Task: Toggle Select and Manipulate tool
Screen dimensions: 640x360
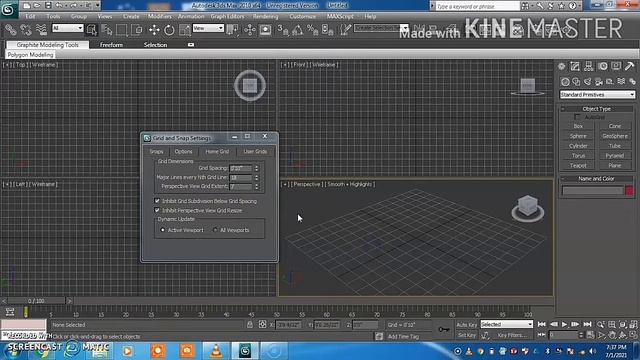Action: (x=250, y=29)
